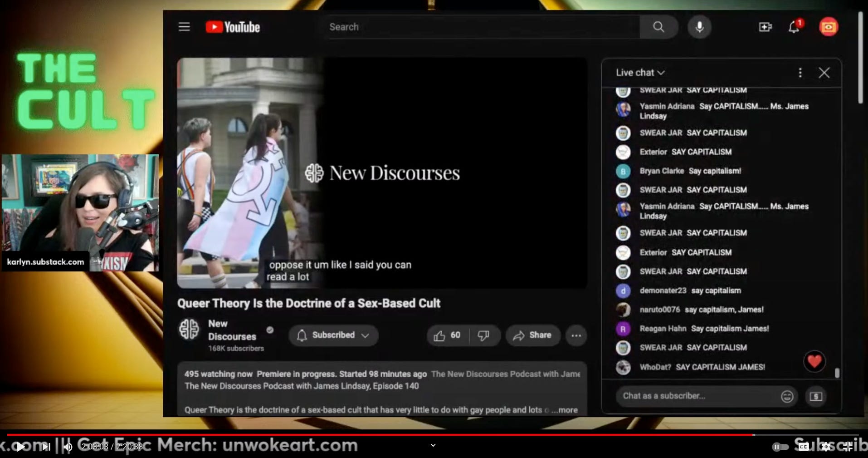Click naruto0076's chat avatar
Screen dimensions: 868x458
(x=623, y=310)
